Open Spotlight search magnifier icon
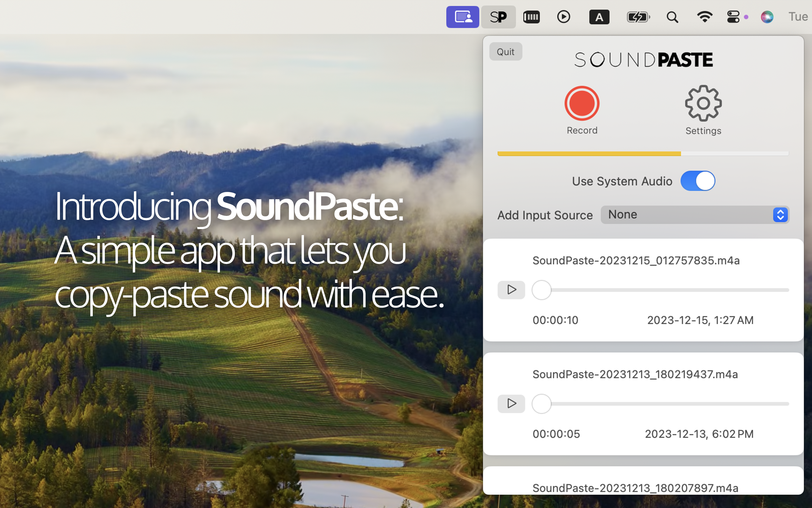This screenshot has width=812, height=508. [x=672, y=17]
